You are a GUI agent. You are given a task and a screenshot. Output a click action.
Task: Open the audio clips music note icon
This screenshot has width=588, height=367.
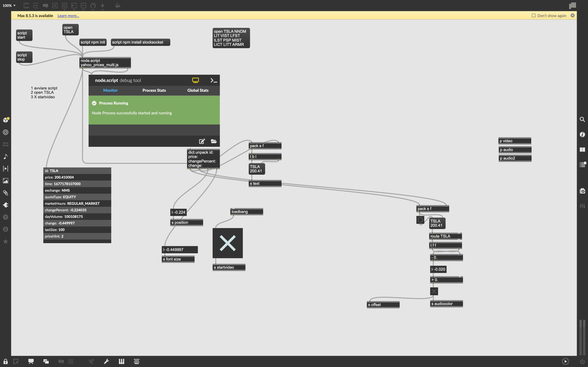(5, 157)
